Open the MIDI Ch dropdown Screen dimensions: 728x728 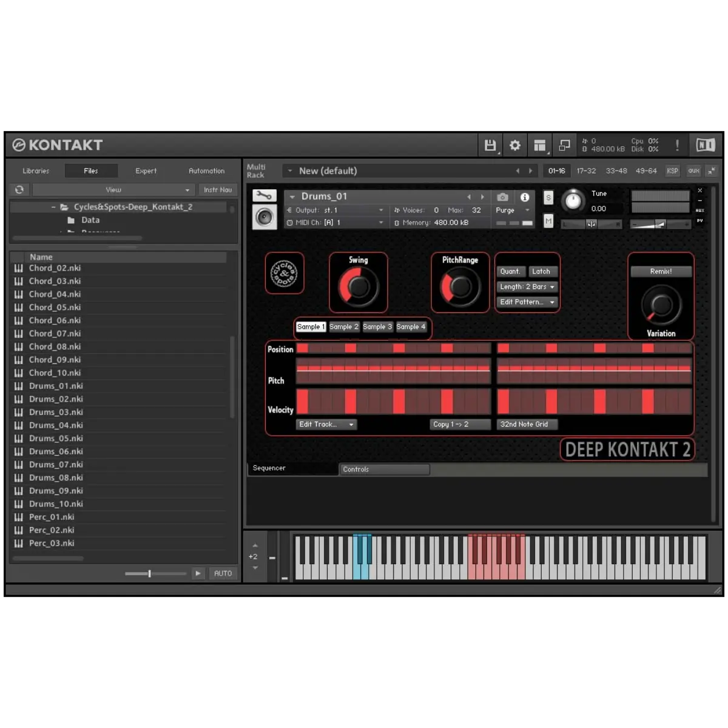(335, 223)
